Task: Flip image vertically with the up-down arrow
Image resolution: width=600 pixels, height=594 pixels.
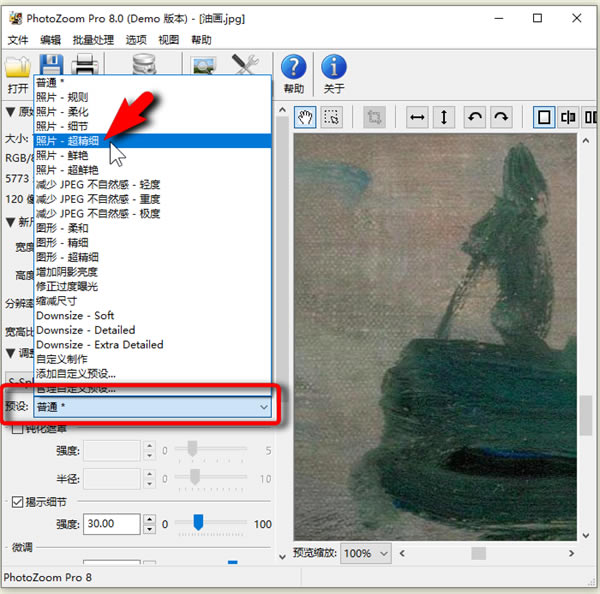Action: point(444,117)
